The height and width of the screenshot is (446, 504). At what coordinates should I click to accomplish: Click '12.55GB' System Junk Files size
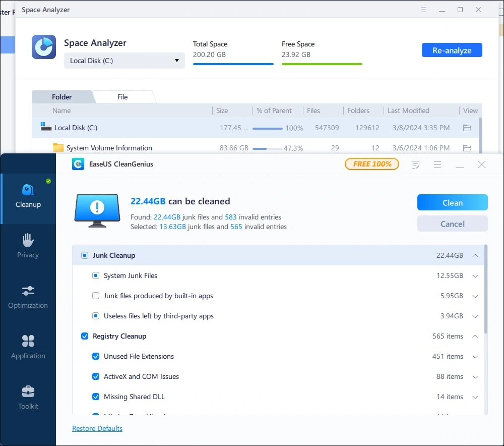450,276
